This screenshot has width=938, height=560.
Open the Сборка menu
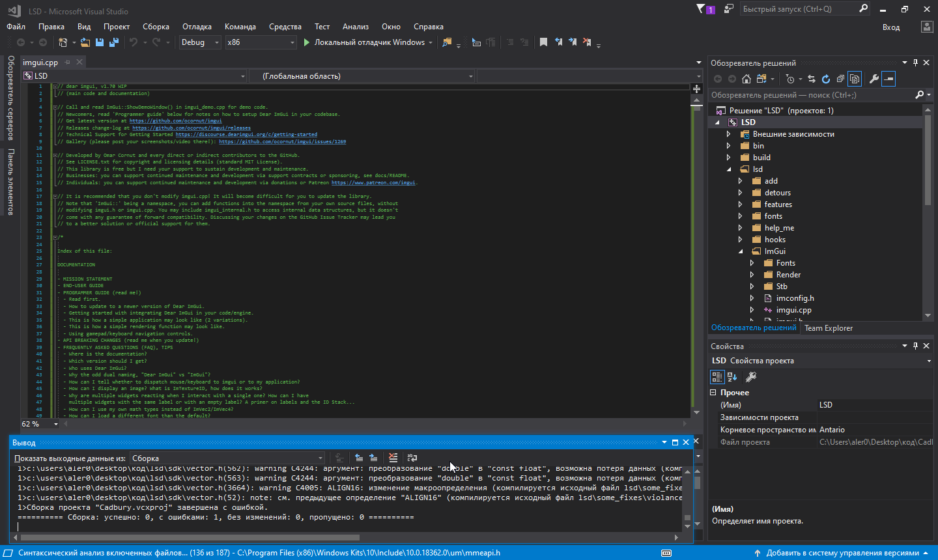point(156,27)
